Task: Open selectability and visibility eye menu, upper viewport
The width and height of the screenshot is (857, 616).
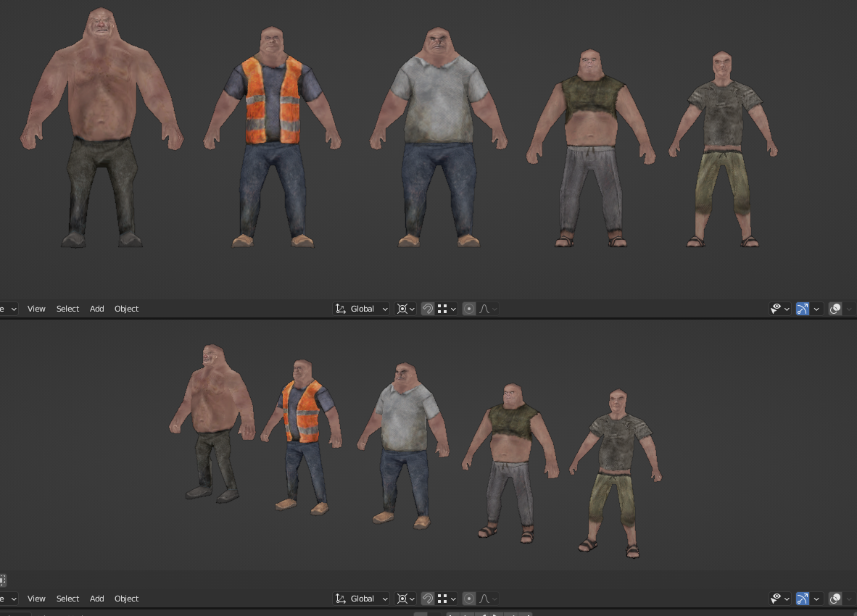Action: pos(779,309)
